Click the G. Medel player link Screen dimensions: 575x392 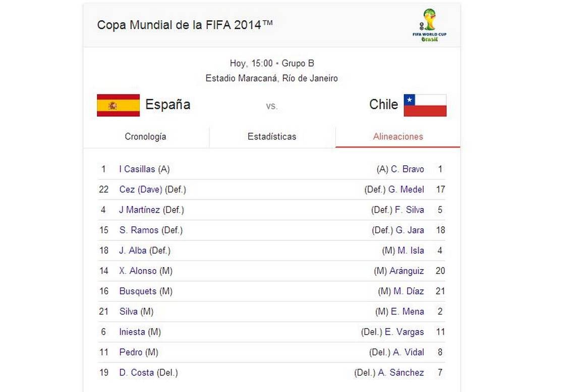(407, 189)
